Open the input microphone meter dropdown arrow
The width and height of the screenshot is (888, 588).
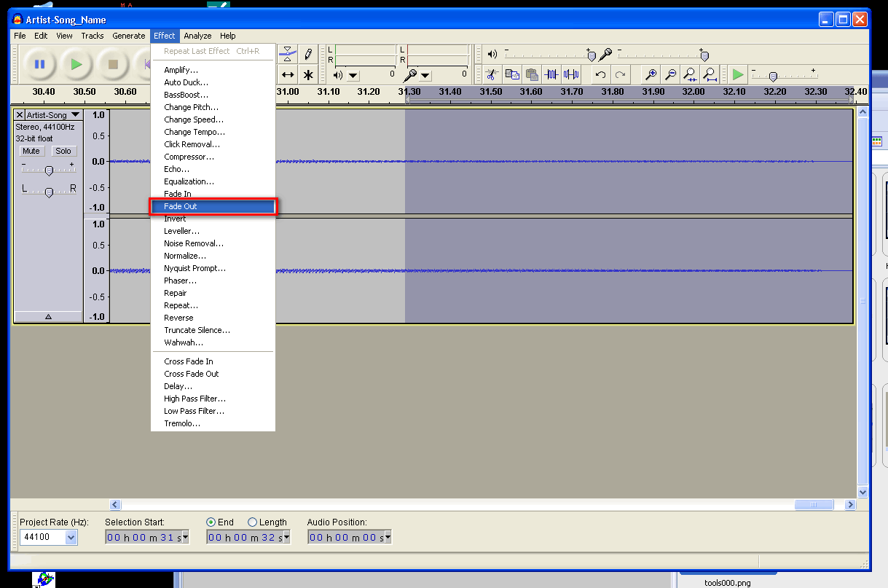[425, 75]
